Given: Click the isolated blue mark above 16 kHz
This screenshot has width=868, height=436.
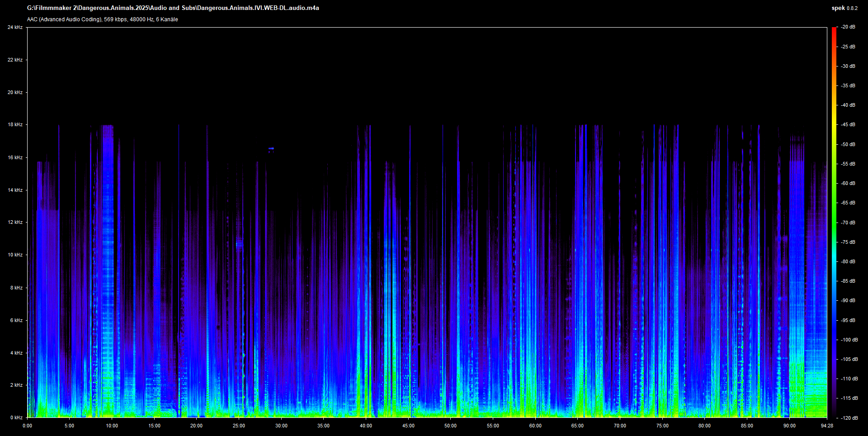Looking at the screenshot, I should click(271, 148).
